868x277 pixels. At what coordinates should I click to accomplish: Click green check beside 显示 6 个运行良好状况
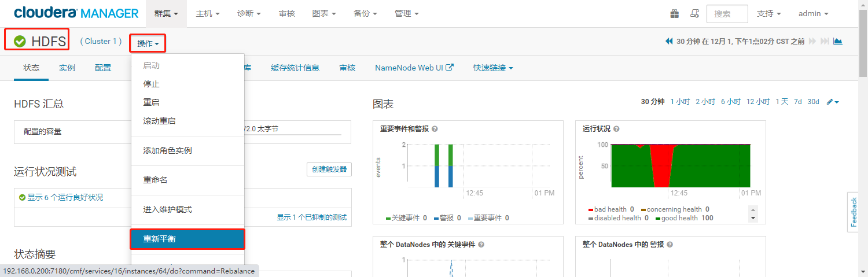(x=23, y=197)
